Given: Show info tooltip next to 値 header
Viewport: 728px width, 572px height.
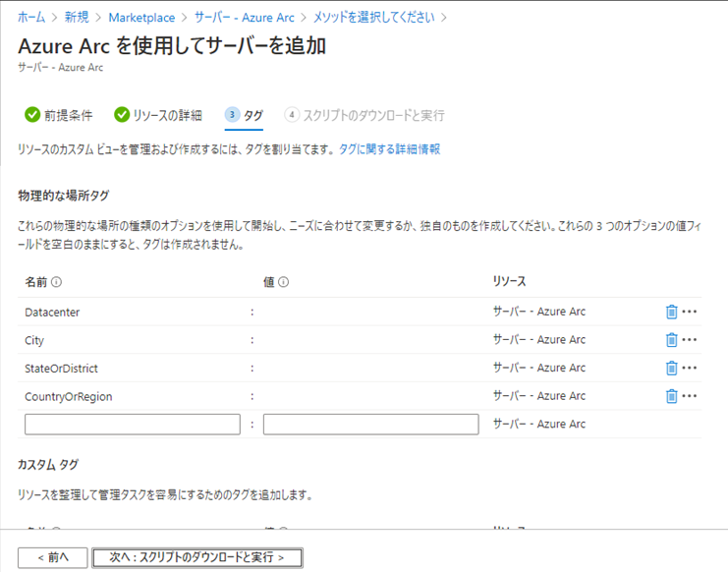Looking at the screenshot, I should click(283, 282).
